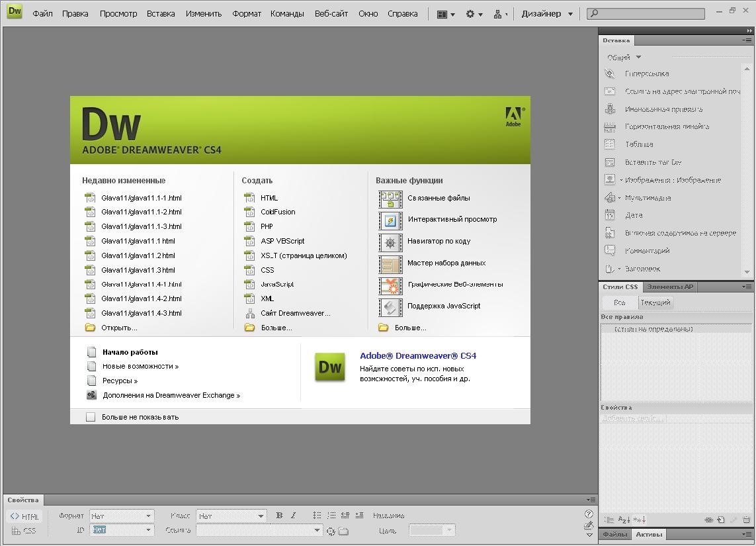Click the Email link icon in Insert panel
The image size is (756, 546).
click(610, 91)
